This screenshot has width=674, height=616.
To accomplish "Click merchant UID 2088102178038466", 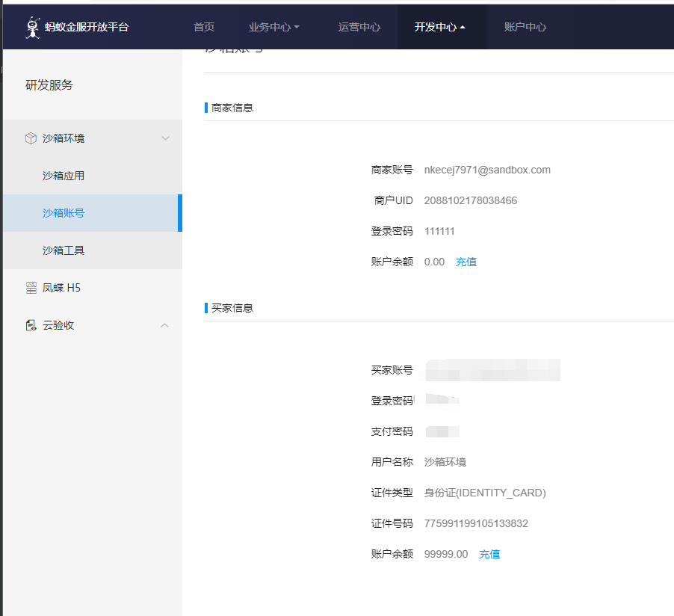I will (470, 200).
